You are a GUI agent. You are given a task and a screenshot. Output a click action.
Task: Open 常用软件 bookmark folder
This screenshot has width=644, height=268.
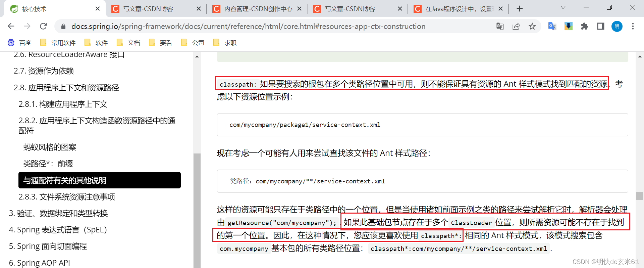pos(58,43)
